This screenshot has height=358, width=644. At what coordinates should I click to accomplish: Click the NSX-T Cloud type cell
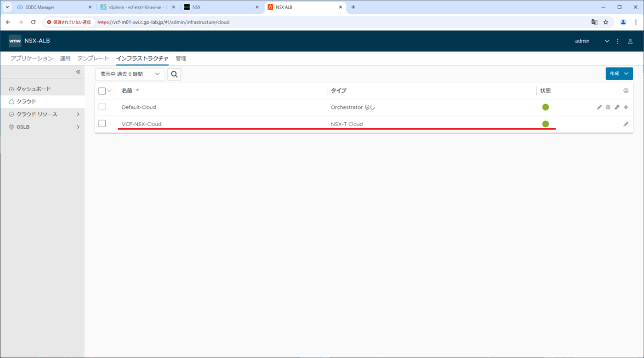pyautogui.click(x=347, y=124)
